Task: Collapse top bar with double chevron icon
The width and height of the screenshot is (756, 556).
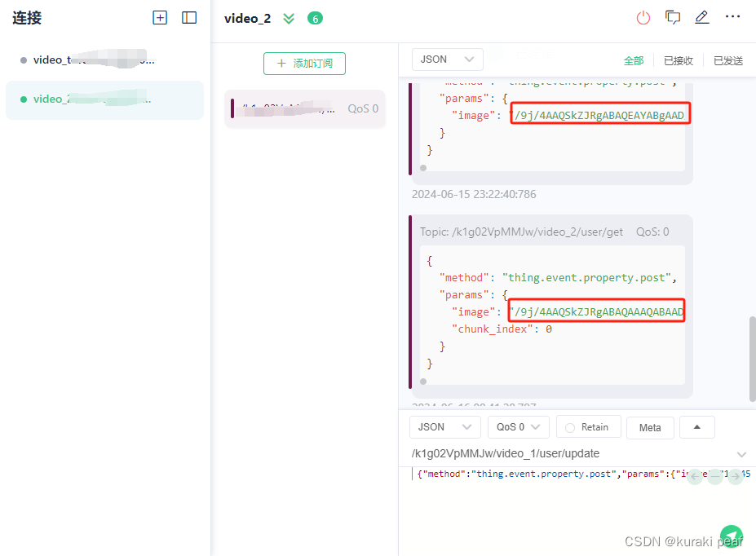Action: [289, 19]
